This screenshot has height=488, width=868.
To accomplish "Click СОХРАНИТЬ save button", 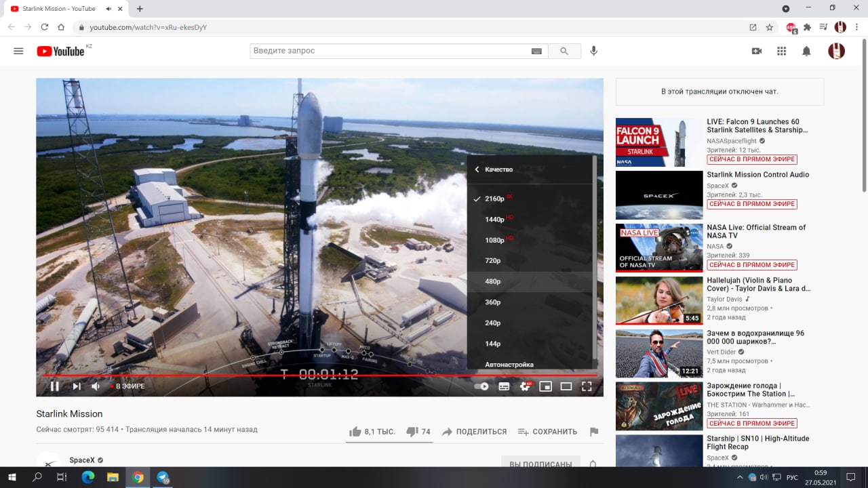I will (547, 432).
